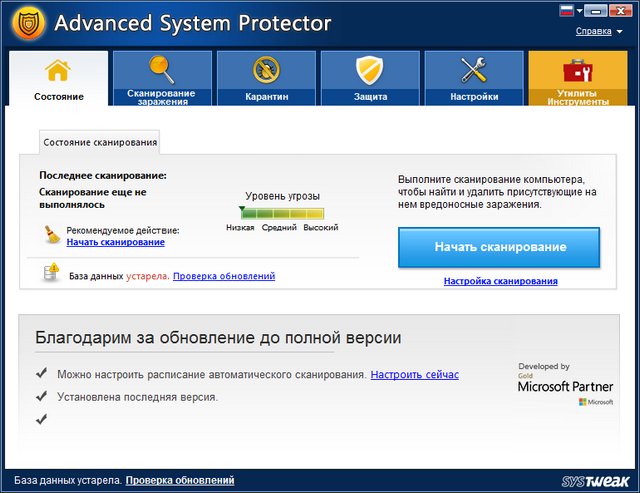Open Настройки wrench and screwdriver tab
640x493 pixels.
[474, 79]
